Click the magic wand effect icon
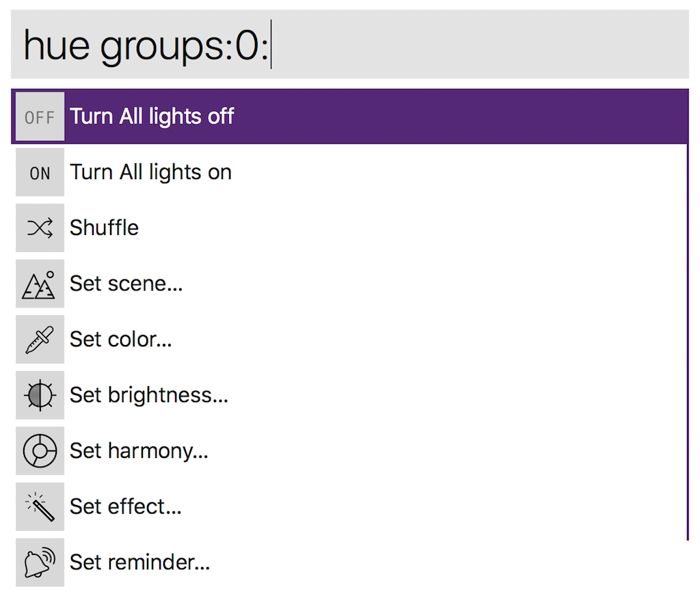Image resolution: width=700 pixels, height=600 pixels. [x=40, y=506]
